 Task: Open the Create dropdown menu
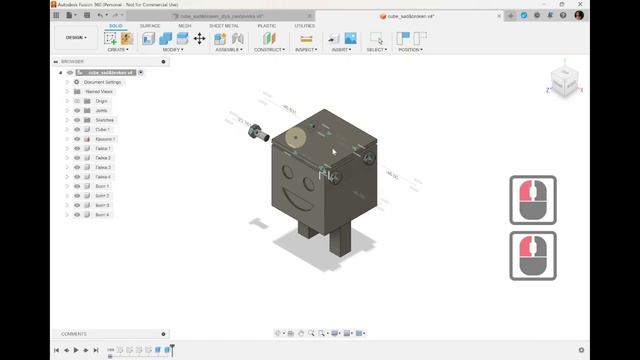click(118, 50)
